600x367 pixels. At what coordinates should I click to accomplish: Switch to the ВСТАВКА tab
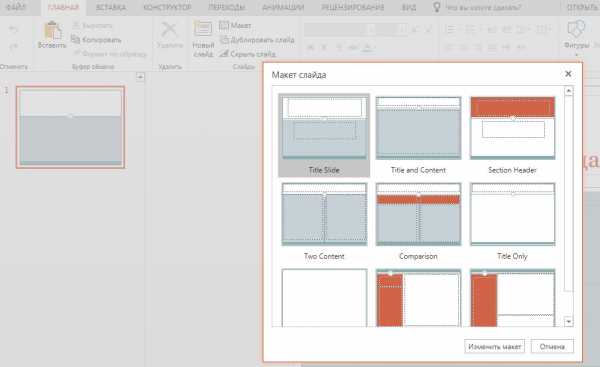click(x=111, y=7)
